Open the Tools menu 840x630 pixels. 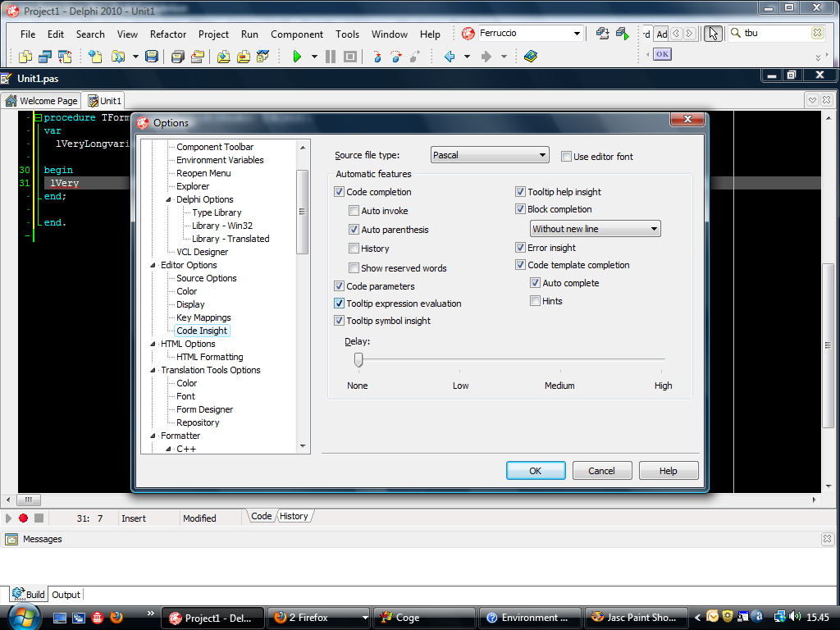(x=347, y=34)
